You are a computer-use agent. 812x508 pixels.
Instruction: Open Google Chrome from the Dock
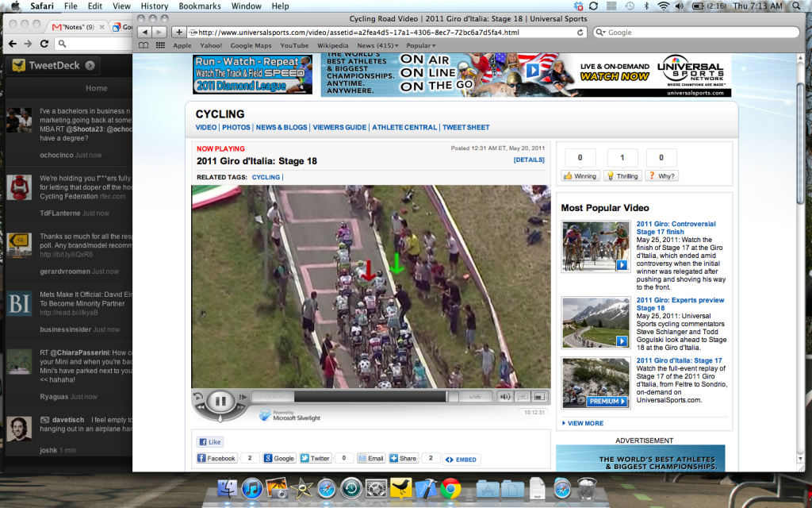pyautogui.click(x=450, y=488)
